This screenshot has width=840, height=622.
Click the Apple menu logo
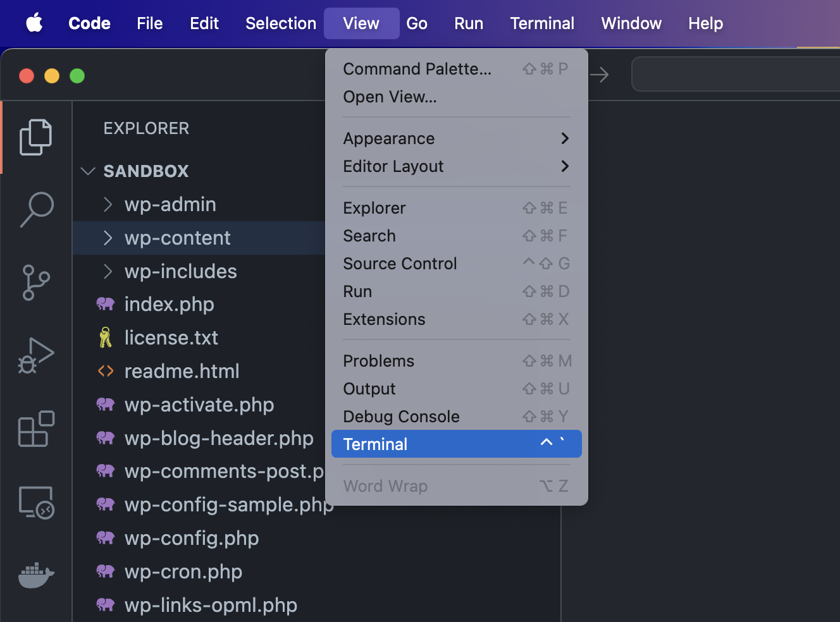pyautogui.click(x=34, y=23)
